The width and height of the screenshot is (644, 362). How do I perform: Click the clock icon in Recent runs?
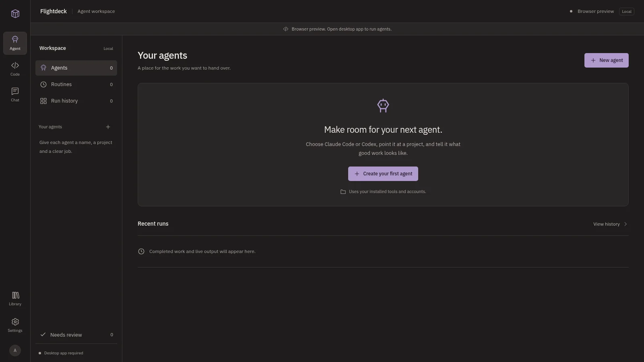point(141,251)
